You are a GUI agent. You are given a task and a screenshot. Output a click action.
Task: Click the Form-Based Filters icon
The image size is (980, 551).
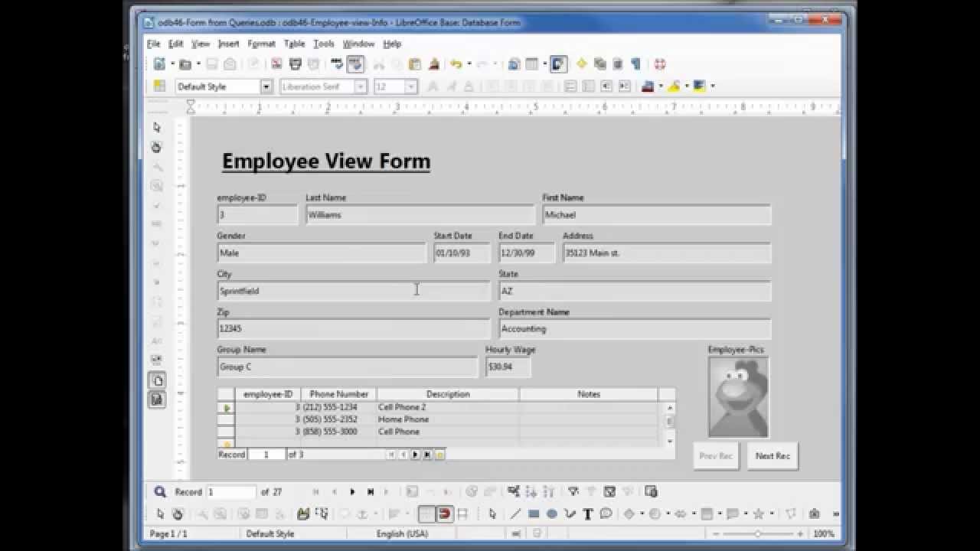[609, 491]
